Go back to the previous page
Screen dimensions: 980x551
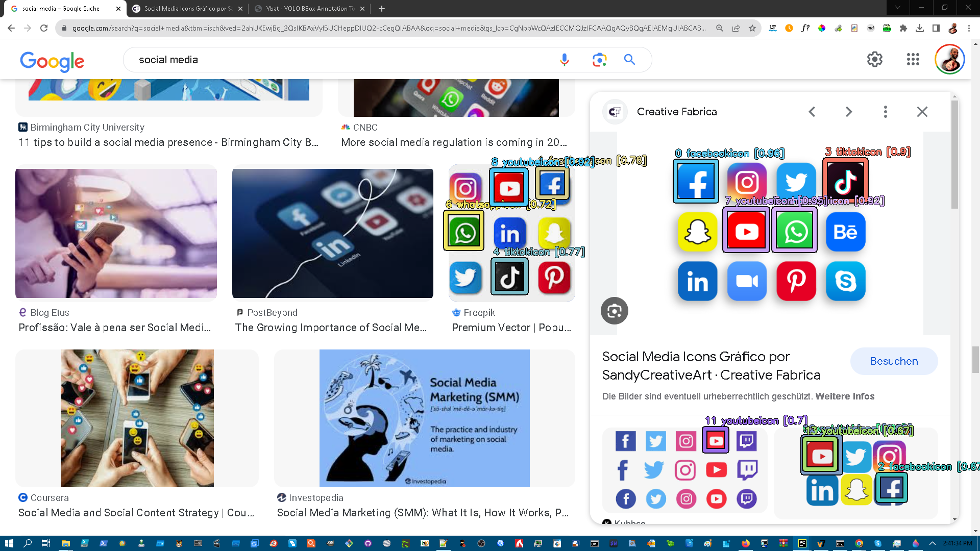pyautogui.click(x=11, y=28)
